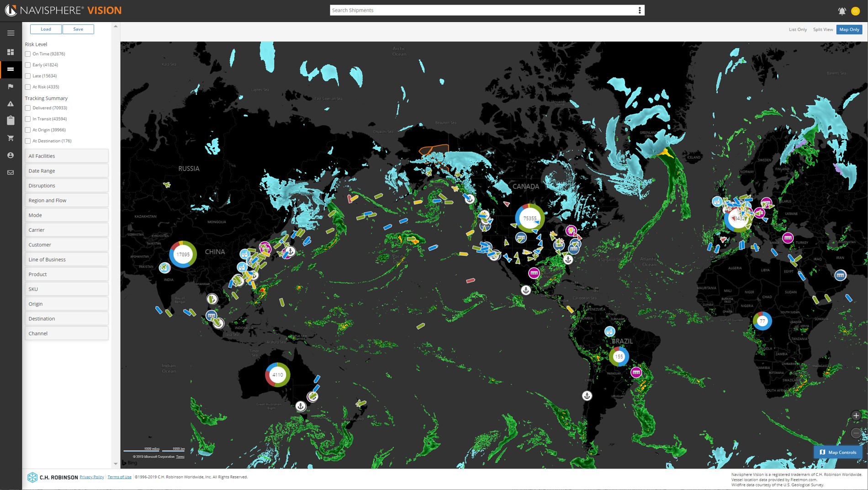Screen dimensions: 868x490
Task: Open the Date Range filter
Action: [67, 171]
